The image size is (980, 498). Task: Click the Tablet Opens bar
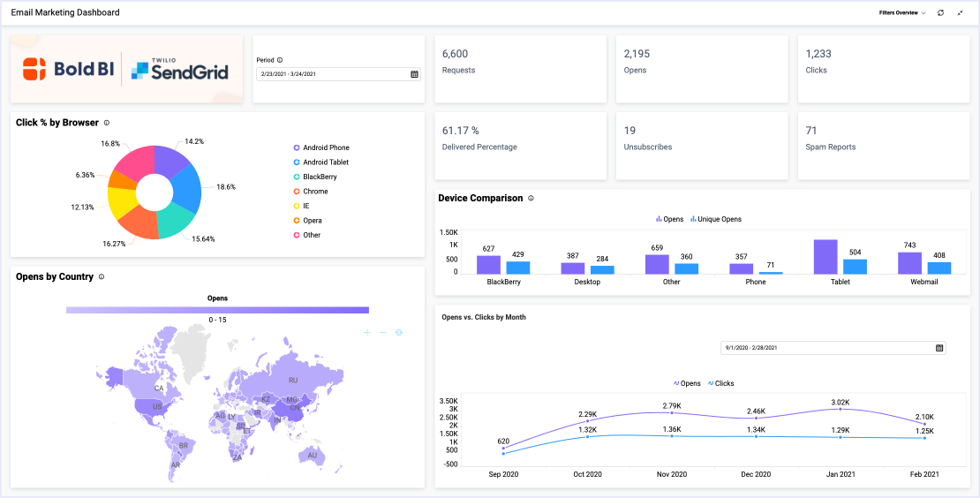825,257
